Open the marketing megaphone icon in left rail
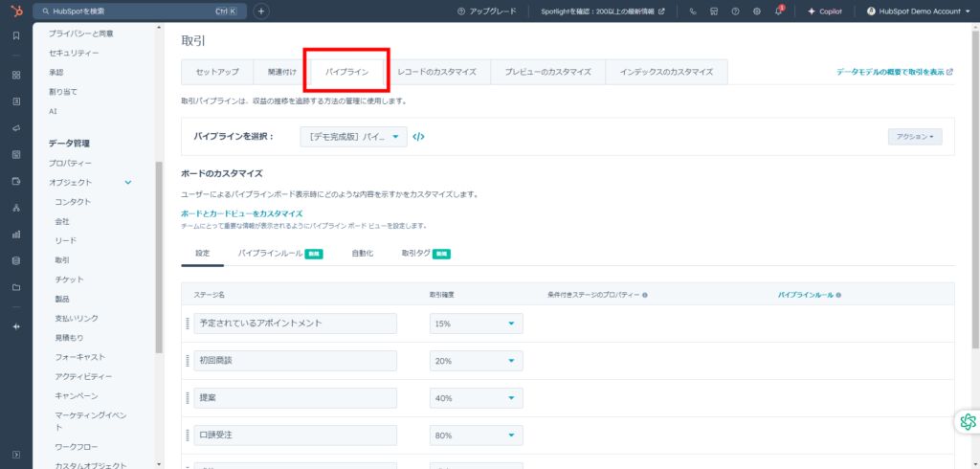Viewport: 980px width, 469px height. (16, 128)
